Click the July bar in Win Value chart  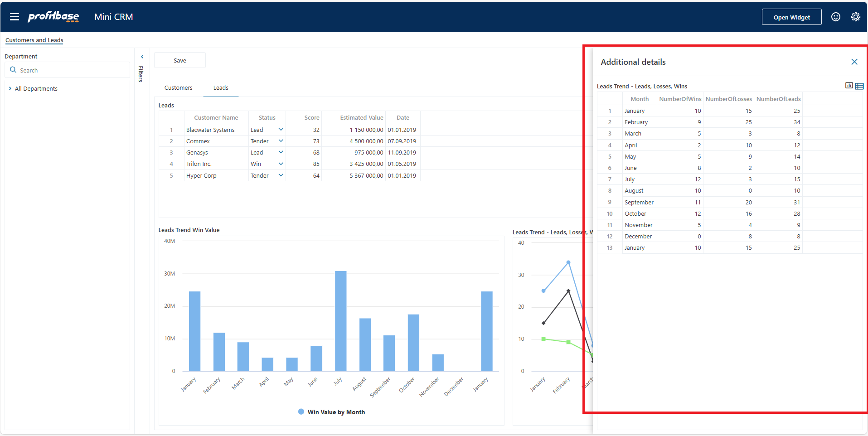340,321
